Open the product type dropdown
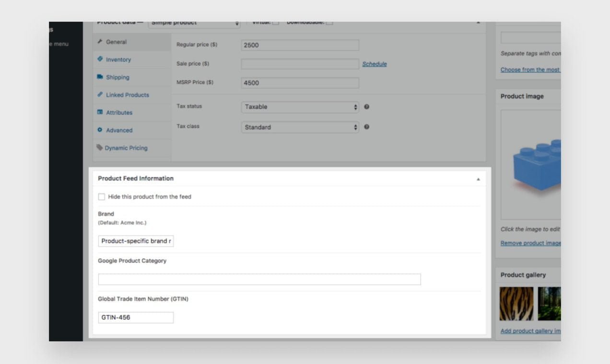Viewport: 610px width, 364px height. 194,23
